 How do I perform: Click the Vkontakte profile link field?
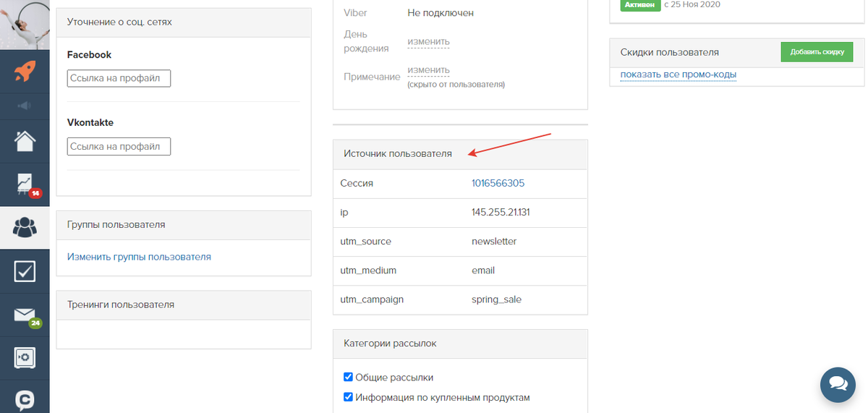coord(119,146)
